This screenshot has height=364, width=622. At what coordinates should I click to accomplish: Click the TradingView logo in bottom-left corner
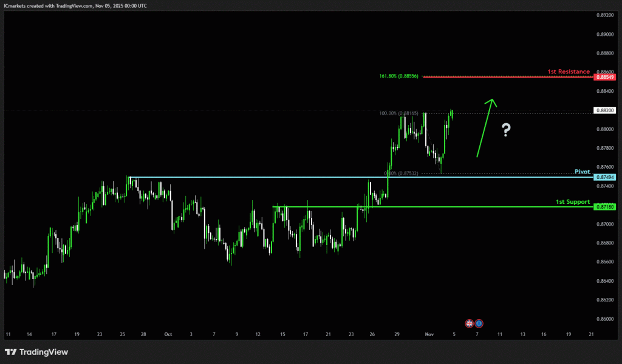(x=36, y=352)
